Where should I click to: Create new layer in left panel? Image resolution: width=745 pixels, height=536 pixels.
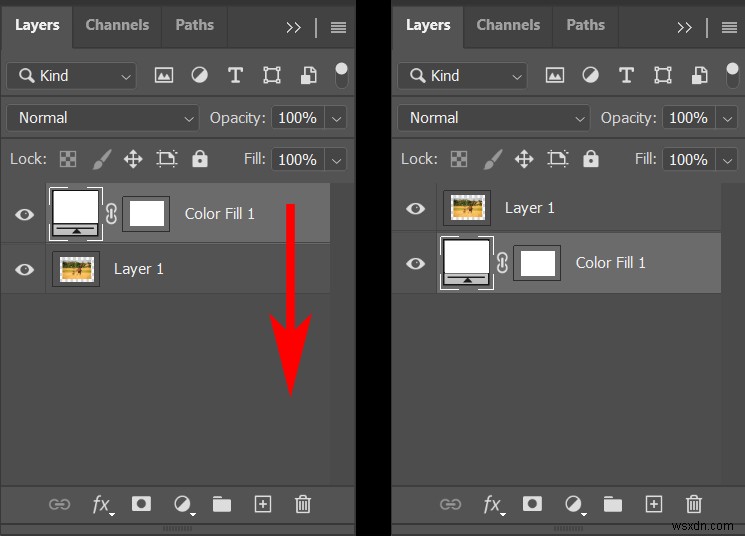[263, 504]
